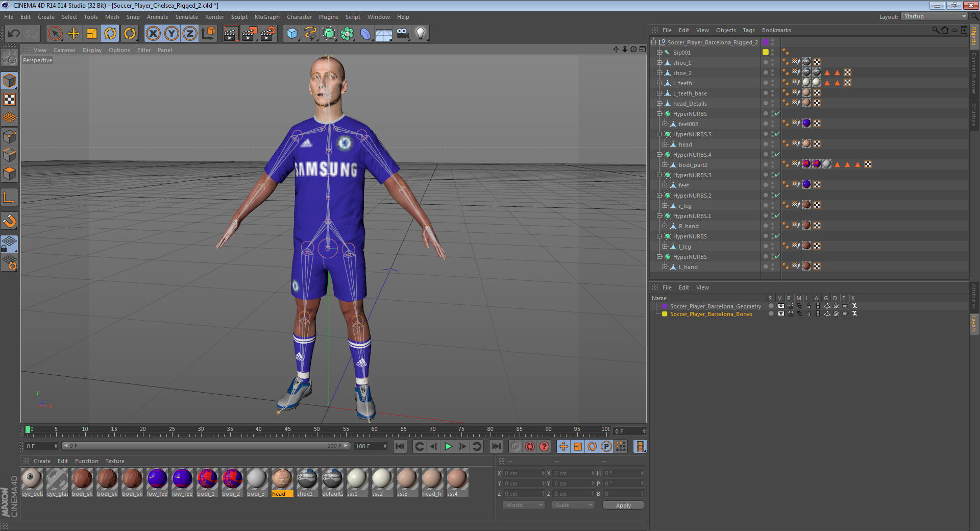Image resolution: width=980 pixels, height=531 pixels.
Task: Toggle autokeying button
Action: (x=530, y=446)
